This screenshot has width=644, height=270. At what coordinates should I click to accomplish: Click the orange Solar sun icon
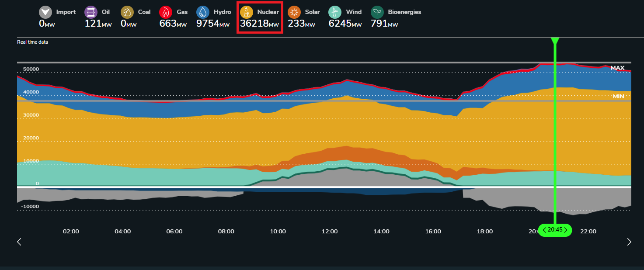point(294,12)
